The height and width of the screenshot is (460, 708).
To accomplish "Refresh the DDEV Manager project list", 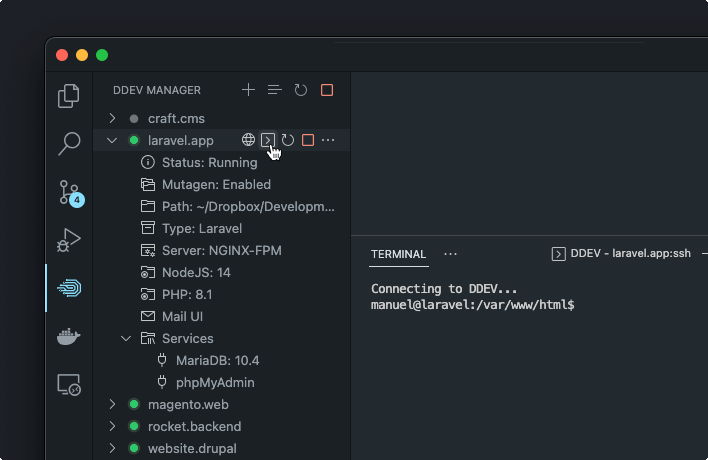I will (x=301, y=90).
